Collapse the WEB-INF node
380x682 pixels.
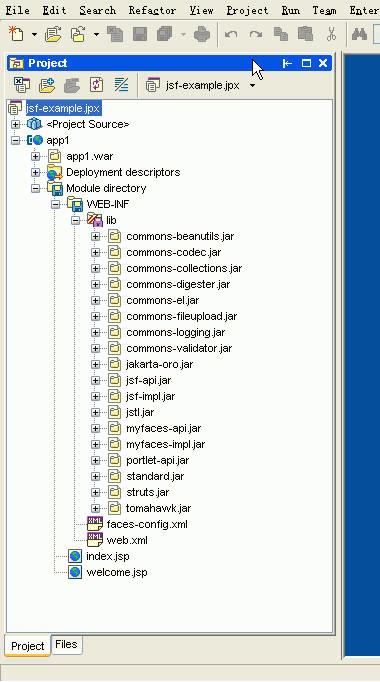55,204
